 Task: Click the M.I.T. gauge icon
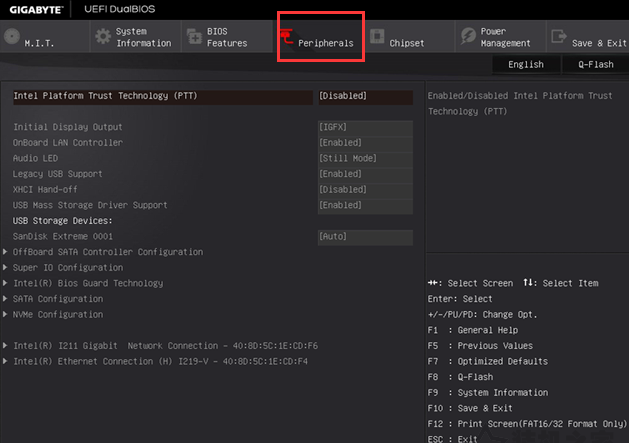(x=11, y=38)
